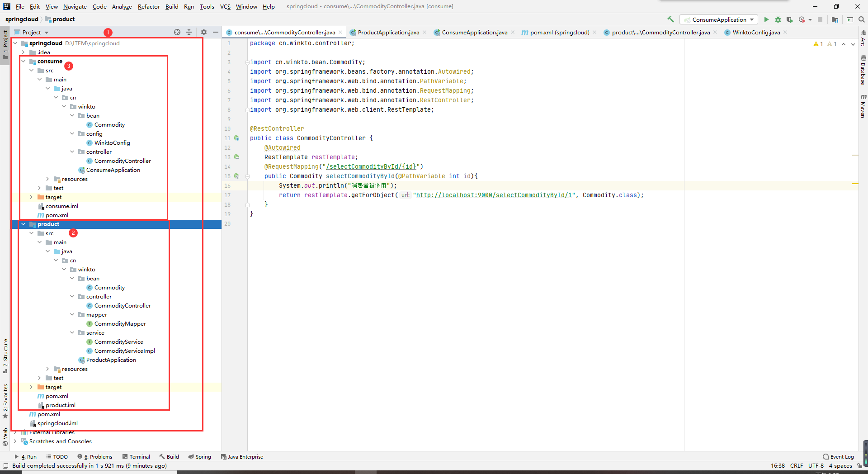Screen dimensions: 868x474
Task: Expand consume target folder
Action: point(32,197)
